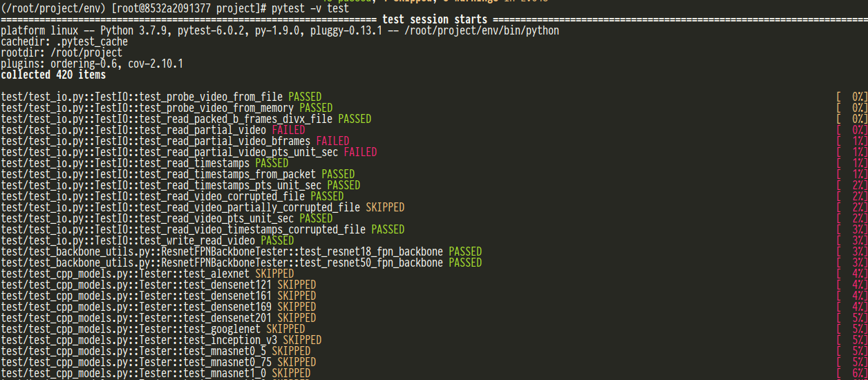The image size is (868, 380).
Task: Click FAILED status of test_read_partial_video_bframes
Action: click(x=332, y=141)
